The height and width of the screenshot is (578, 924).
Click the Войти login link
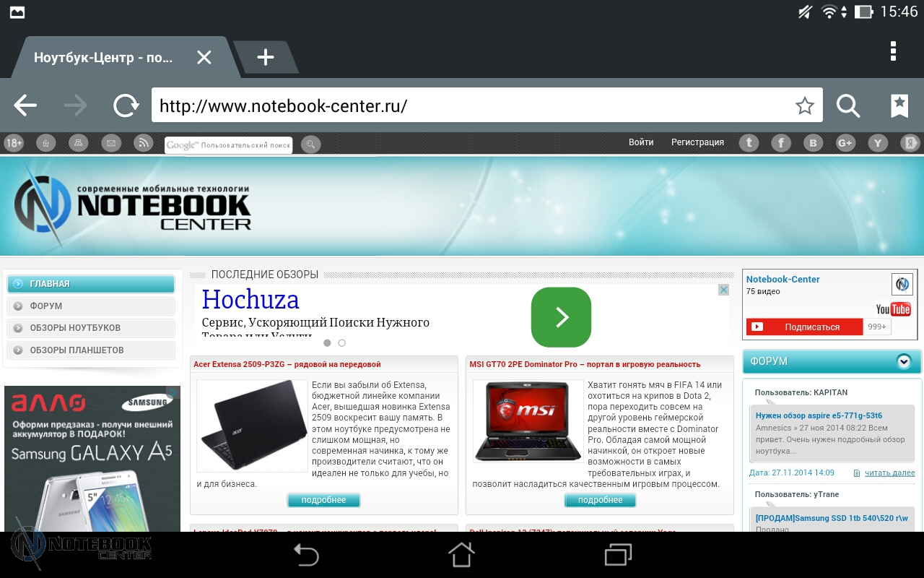click(x=641, y=142)
